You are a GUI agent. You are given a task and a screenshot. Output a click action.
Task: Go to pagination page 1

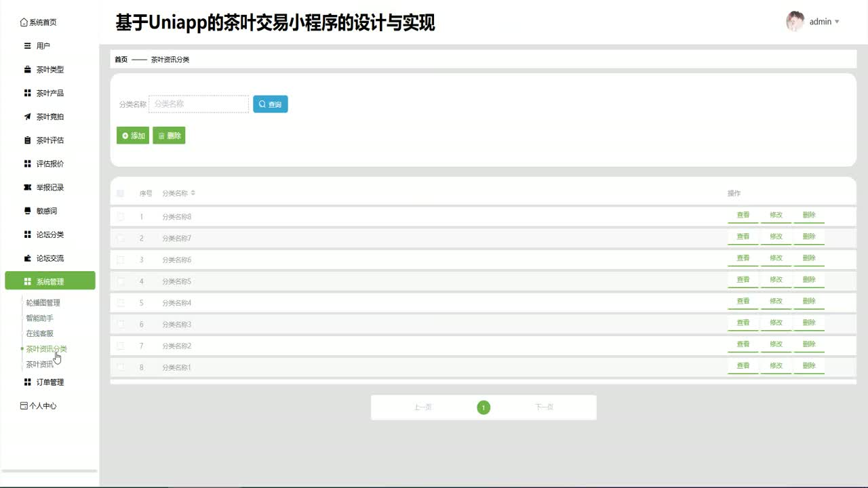pyautogui.click(x=484, y=407)
